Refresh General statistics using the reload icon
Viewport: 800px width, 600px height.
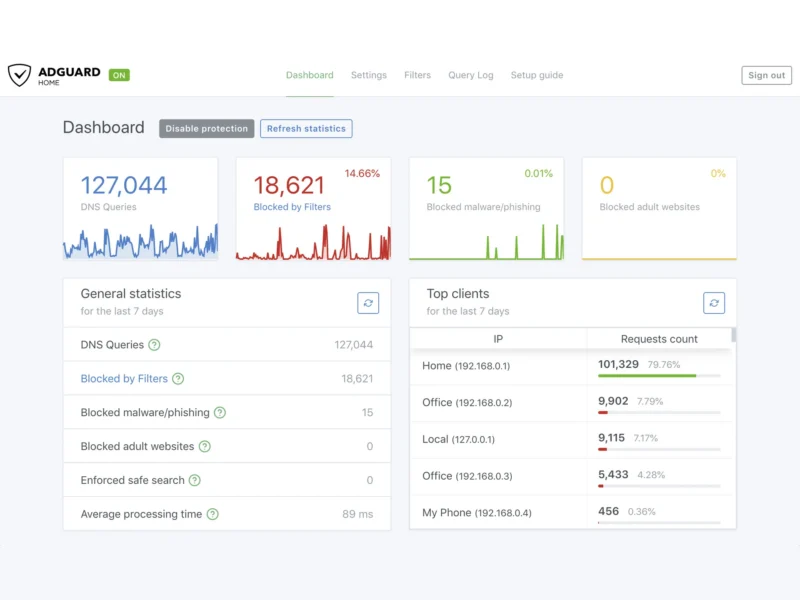coord(368,303)
